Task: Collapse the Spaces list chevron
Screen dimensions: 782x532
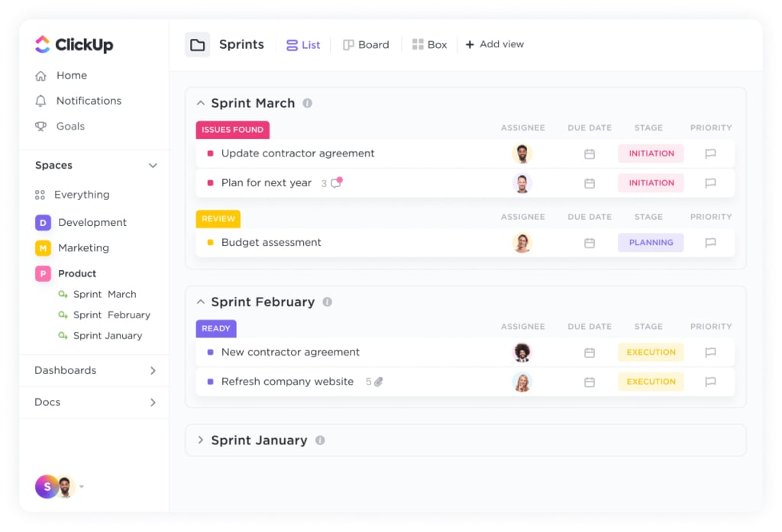Action: [x=153, y=166]
